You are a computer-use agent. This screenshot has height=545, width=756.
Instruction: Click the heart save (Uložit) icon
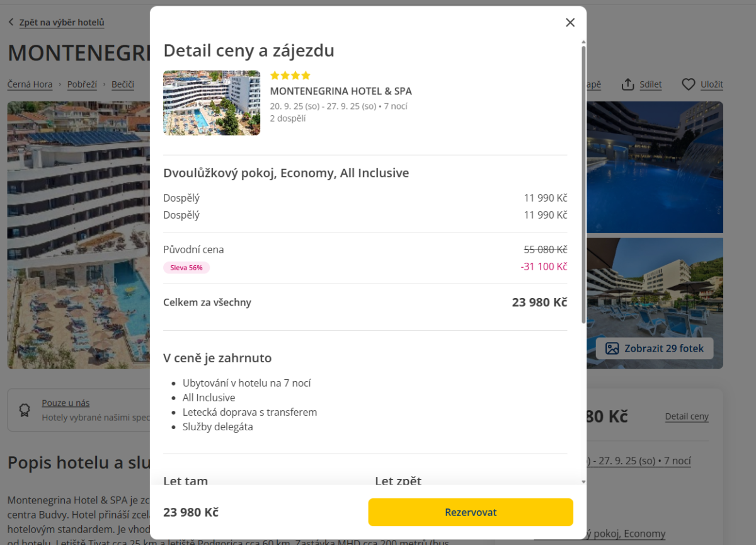coord(689,84)
